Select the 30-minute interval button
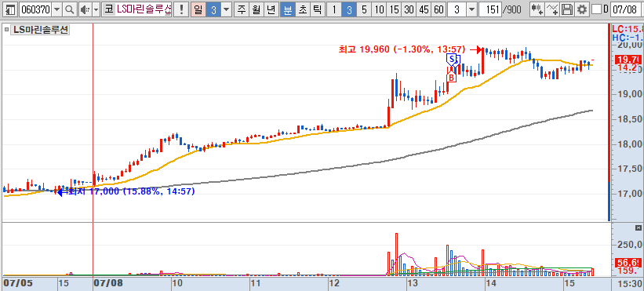 [409, 9]
